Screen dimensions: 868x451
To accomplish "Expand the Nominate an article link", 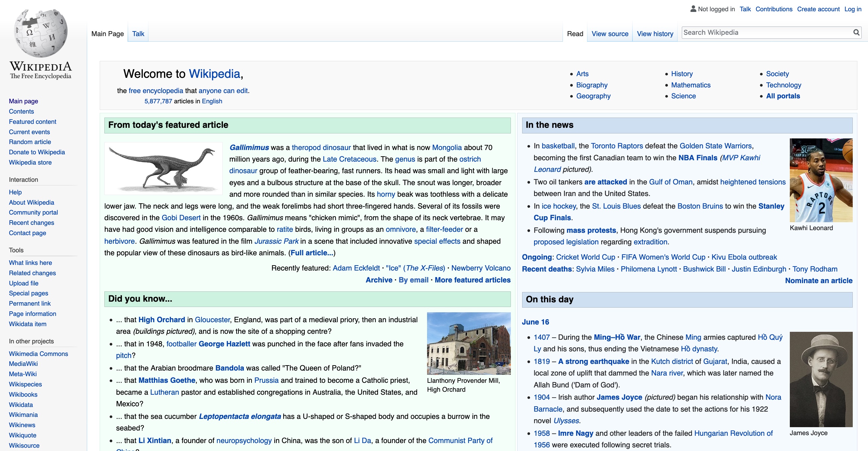I will click(819, 280).
